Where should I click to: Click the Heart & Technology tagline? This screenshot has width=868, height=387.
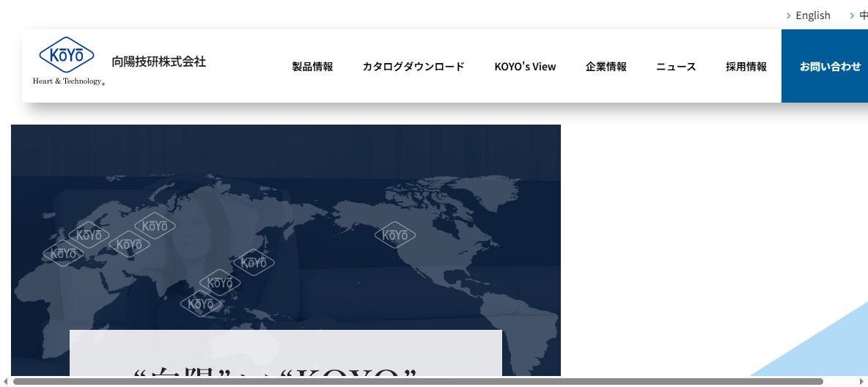click(x=68, y=81)
